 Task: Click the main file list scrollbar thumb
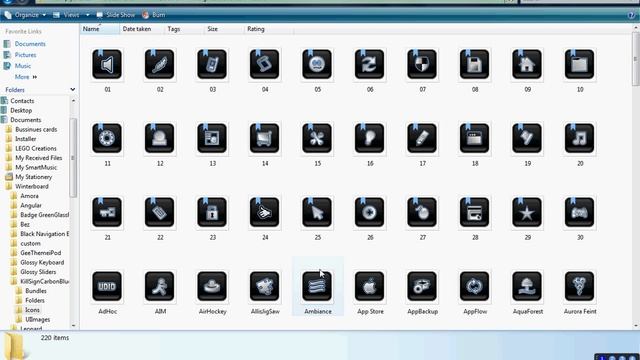[x=636, y=59]
